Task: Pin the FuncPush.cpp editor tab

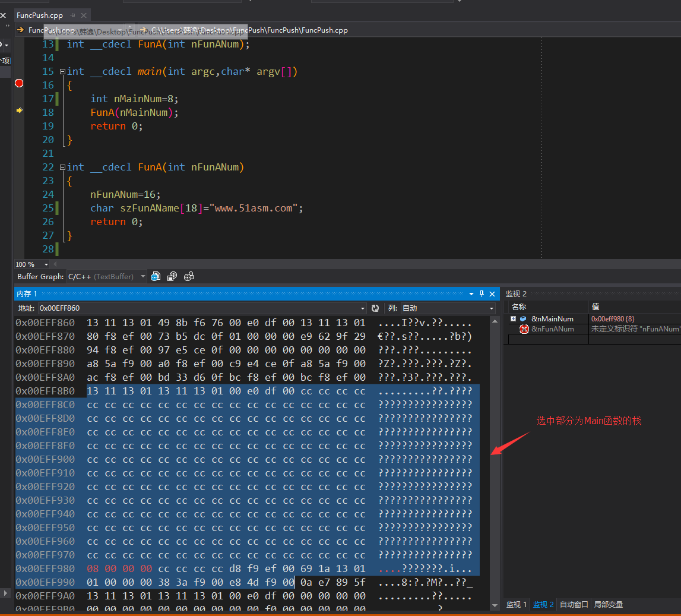Action: point(74,15)
